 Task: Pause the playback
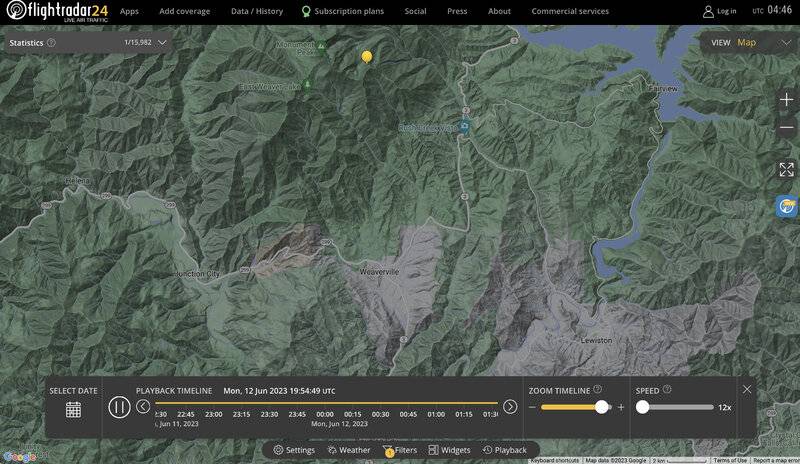pos(119,407)
